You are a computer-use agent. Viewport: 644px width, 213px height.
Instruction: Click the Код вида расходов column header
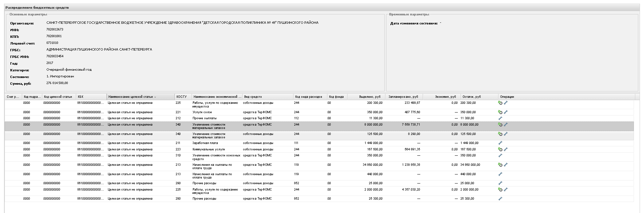310,97
